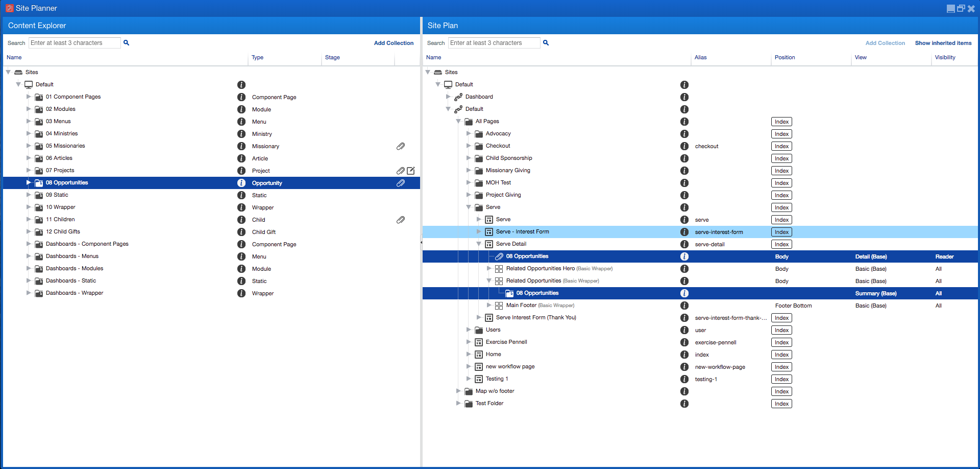Image resolution: width=980 pixels, height=469 pixels.
Task: Click Content Explorer search magnifier icon
Action: point(126,43)
